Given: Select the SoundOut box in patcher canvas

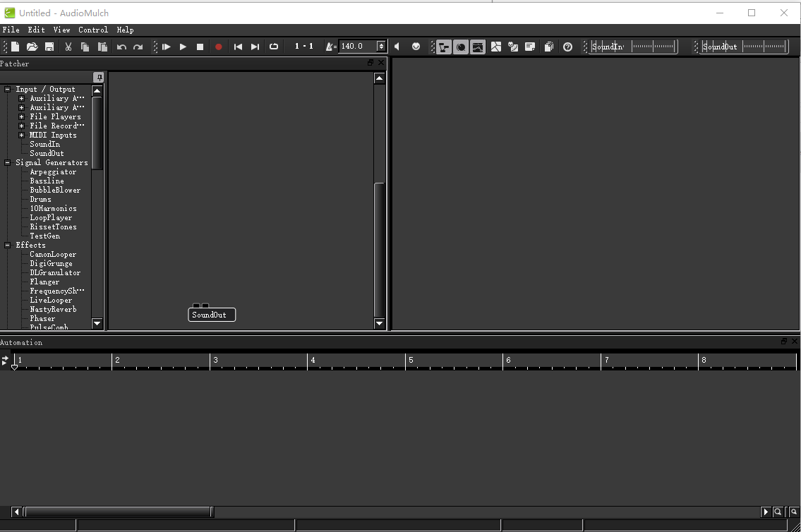Looking at the screenshot, I should click(x=212, y=315).
